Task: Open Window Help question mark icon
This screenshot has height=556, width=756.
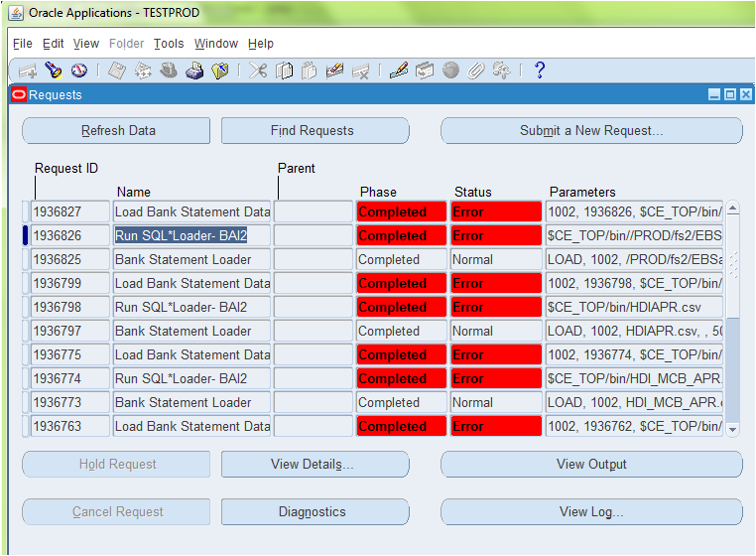Action: point(540,70)
